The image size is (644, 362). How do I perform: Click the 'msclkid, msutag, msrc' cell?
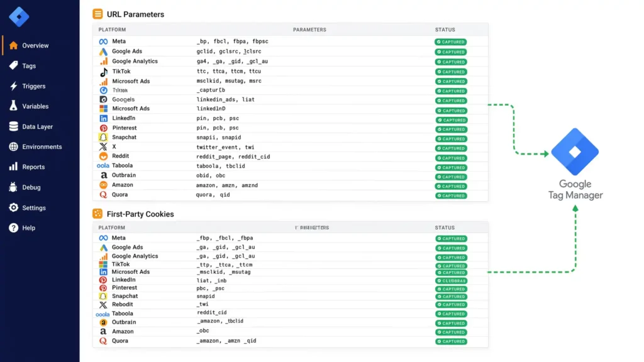pos(229,81)
